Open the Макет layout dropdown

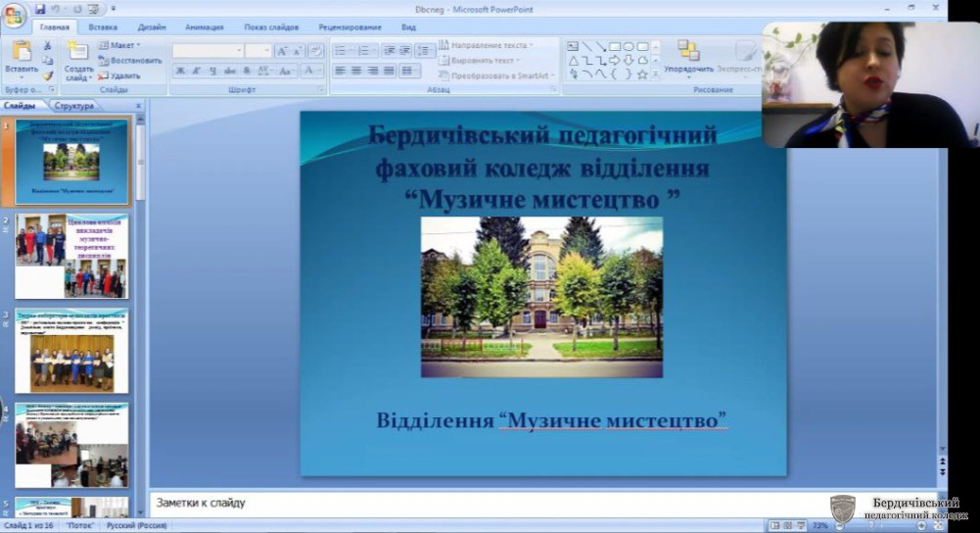[x=124, y=45]
